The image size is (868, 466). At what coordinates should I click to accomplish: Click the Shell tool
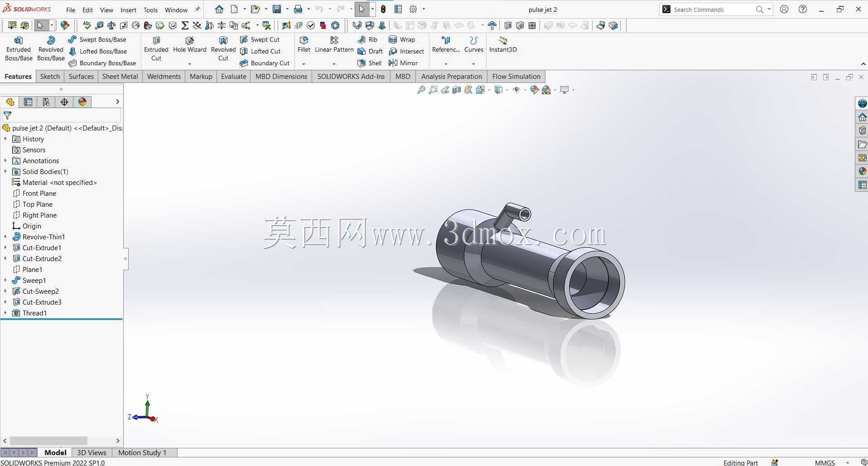coord(369,63)
